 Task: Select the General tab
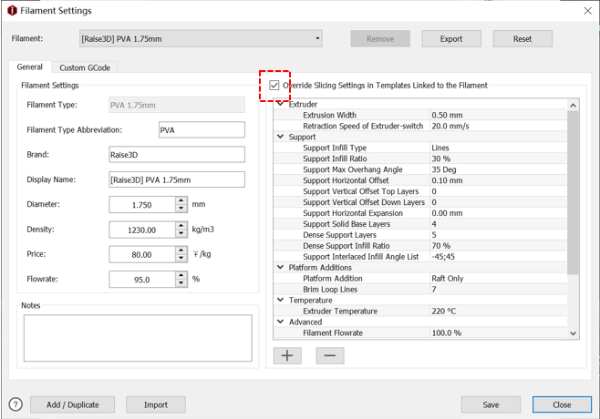30,67
